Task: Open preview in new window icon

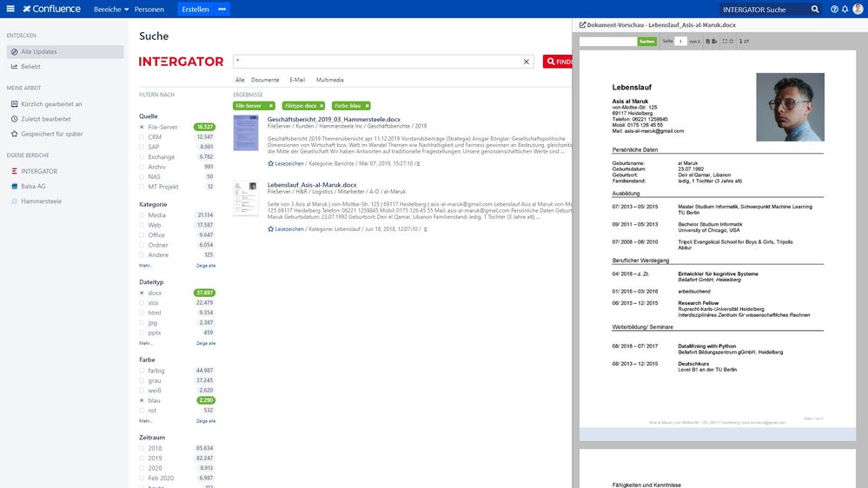Action: (x=582, y=25)
